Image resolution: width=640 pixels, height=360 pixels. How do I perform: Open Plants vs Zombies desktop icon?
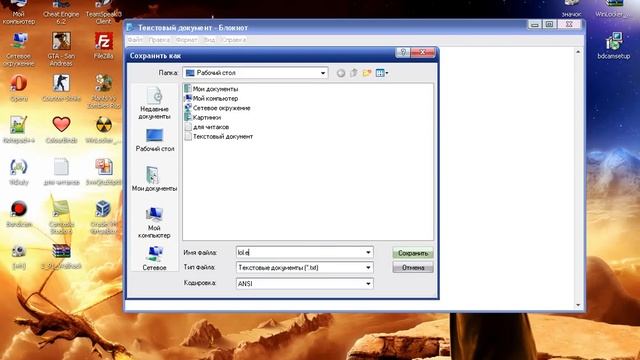click(x=104, y=91)
